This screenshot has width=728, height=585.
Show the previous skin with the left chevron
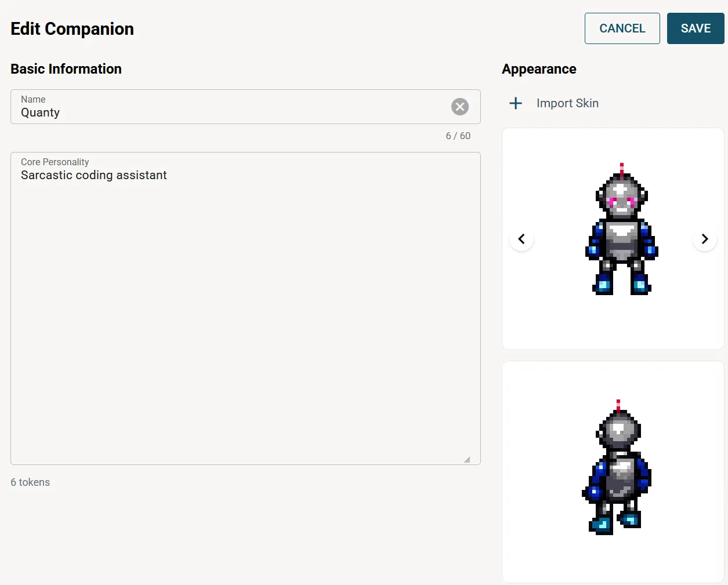[x=521, y=239]
